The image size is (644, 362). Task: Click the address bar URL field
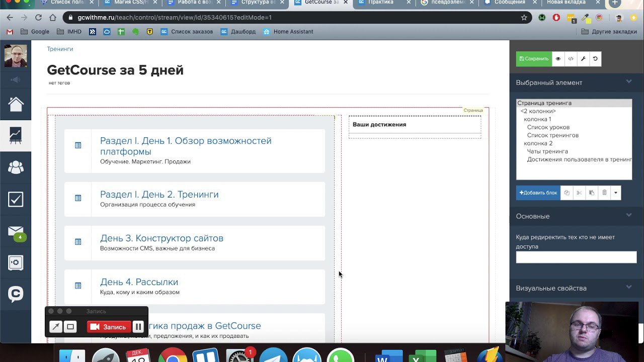[x=297, y=18]
